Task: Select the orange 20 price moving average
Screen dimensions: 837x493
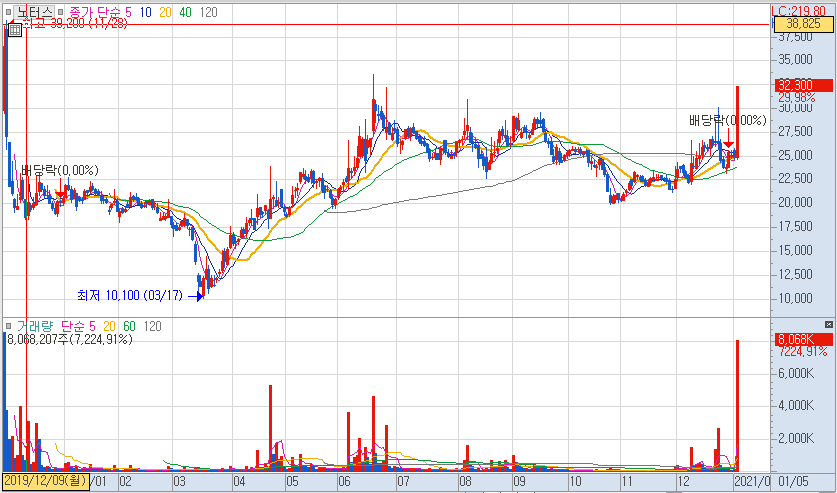Action: (x=165, y=12)
